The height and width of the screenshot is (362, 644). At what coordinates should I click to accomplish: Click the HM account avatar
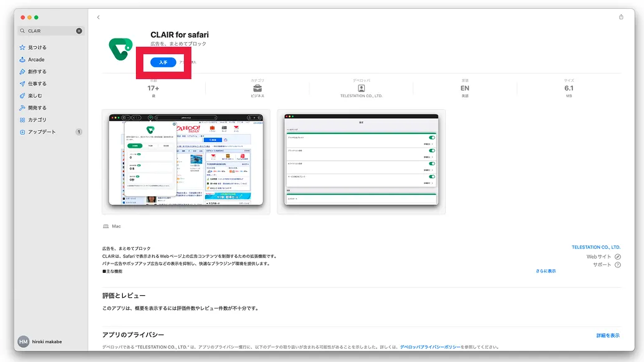tap(24, 341)
